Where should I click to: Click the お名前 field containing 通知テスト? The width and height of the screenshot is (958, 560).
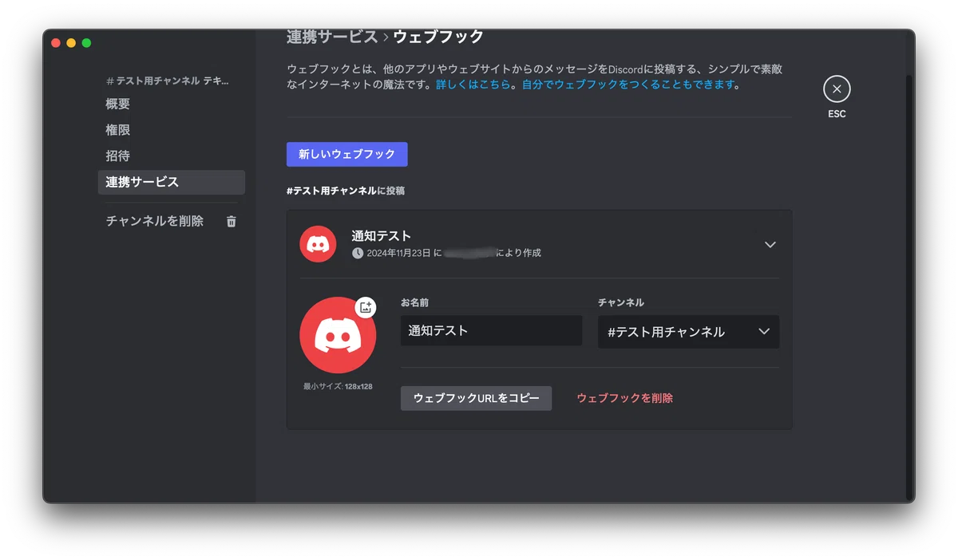[x=491, y=330]
